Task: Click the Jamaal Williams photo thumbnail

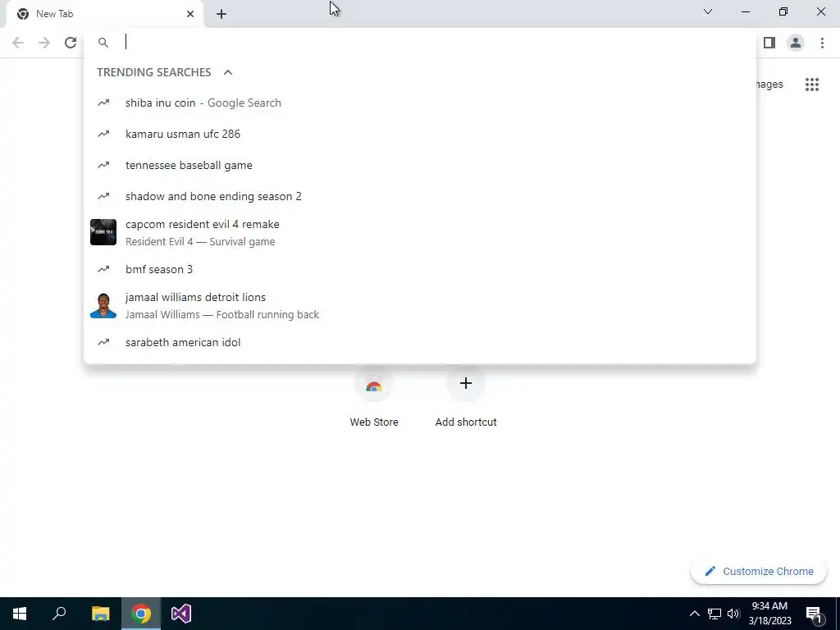Action: (103, 305)
